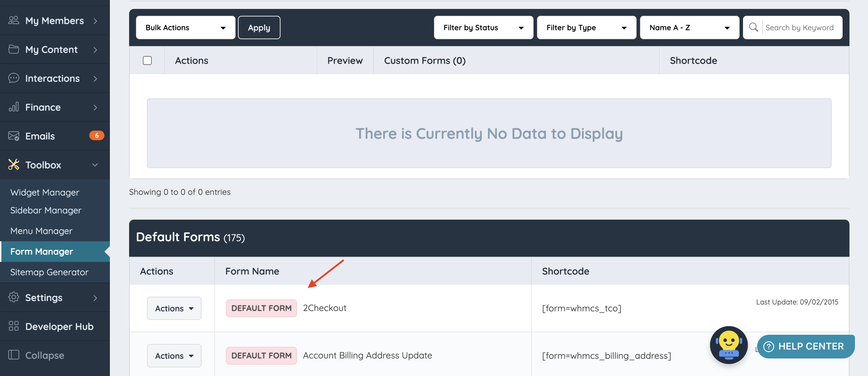Toggle the select-all checkbox in Custom Forms
The width and height of the screenshot is (868, 376).
pyautogui.click(x=147, y=60)
